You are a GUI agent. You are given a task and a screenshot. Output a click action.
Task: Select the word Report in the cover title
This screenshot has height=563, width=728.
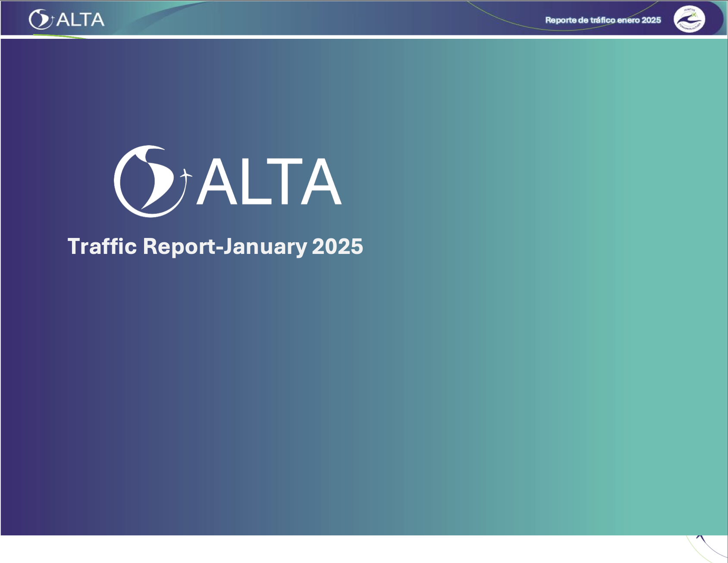[179, 247]
